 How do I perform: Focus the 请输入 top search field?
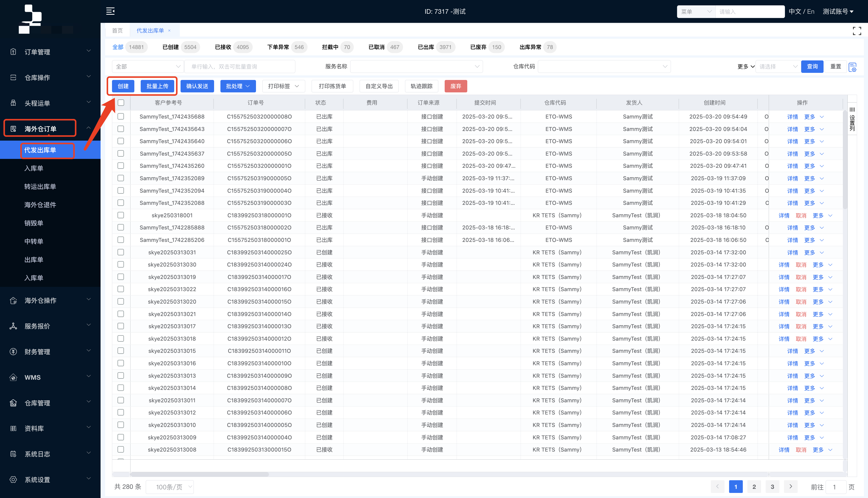point(750,12)
